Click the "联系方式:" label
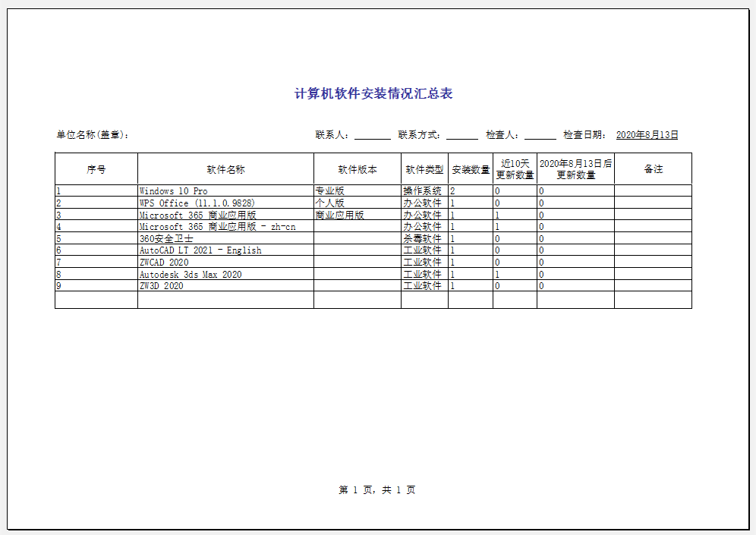 tap(420, 135)
